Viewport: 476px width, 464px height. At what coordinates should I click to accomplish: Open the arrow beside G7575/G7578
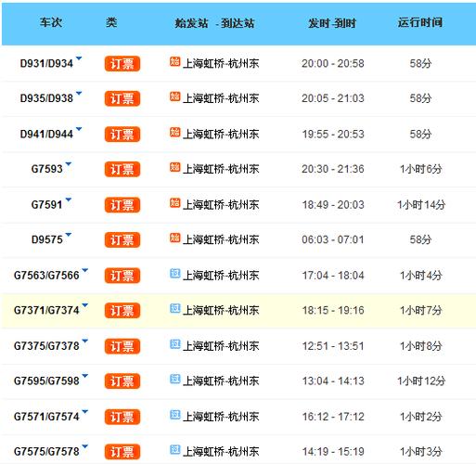pyautogui.click(x=85, y=446)
